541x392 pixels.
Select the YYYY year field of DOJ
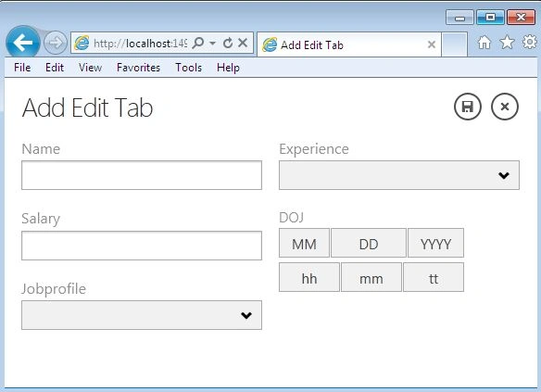pyautogui.click(x=435, y=243)
